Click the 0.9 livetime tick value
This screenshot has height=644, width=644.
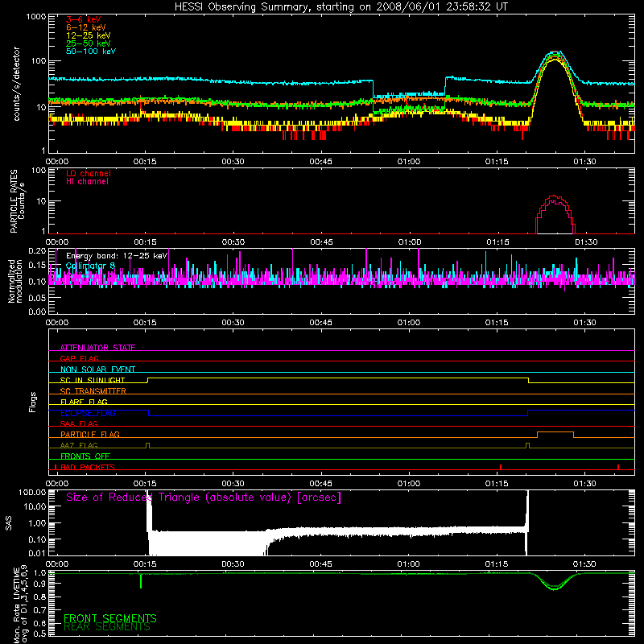tap(39, 583)
